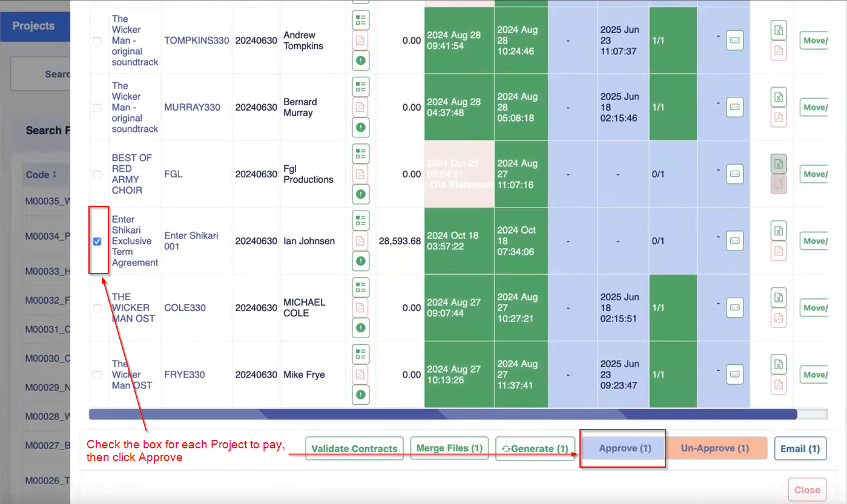This screenshot has height=504, width=847.
Task: Download Excel statement icon for Mike Frye
Action: pyautogui.click(x=779, y=364)
